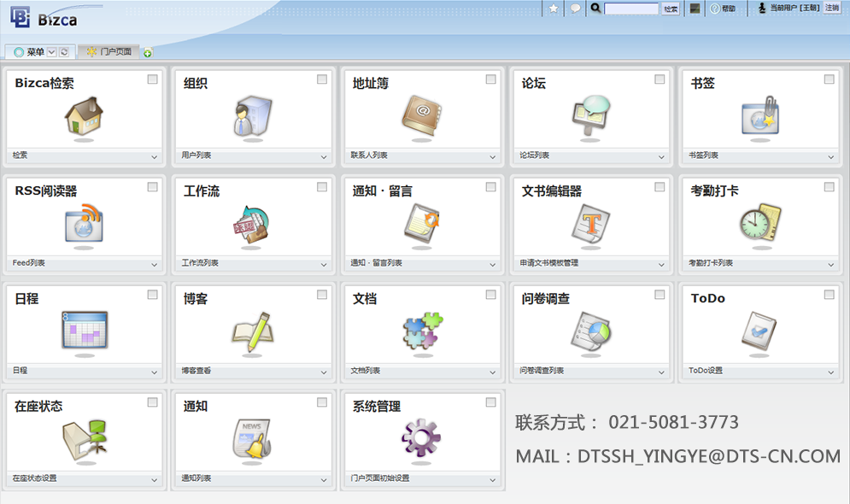Open the 问卷调查 survey icon

point(589,331)
